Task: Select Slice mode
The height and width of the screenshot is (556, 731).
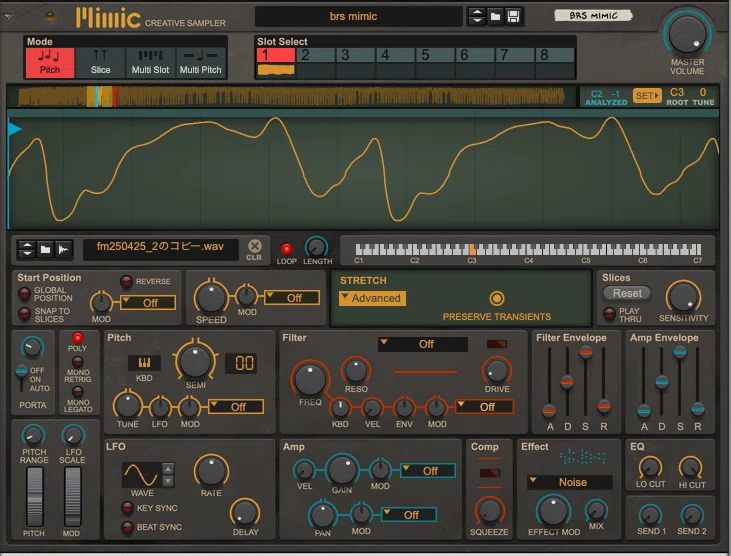Action: point(100,62)
